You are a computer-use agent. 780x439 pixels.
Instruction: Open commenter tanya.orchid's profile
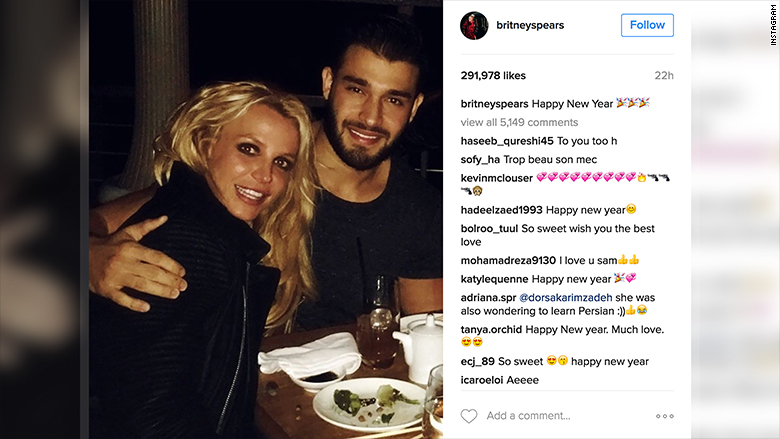point(491,329)
